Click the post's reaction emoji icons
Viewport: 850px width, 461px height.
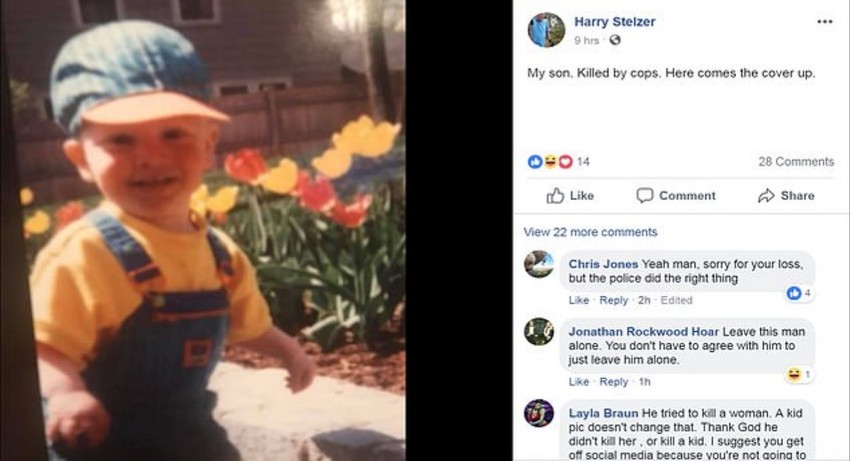(x=550, y=162)
